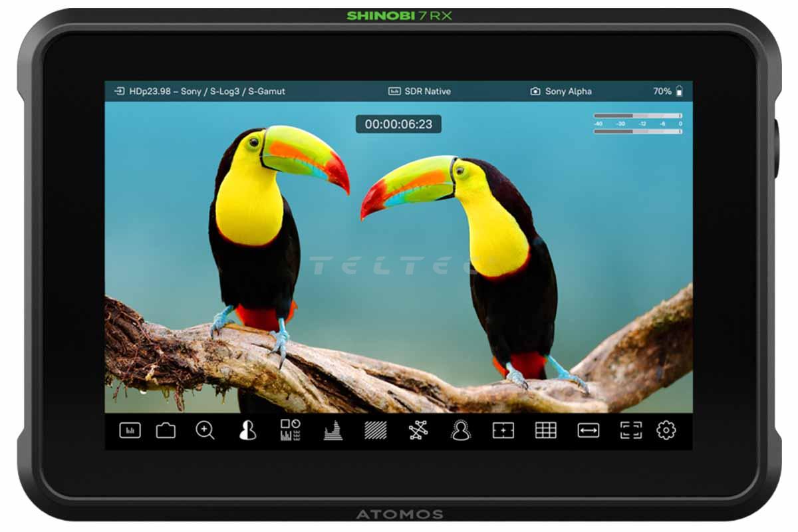Toggle the false color silhouette icon
798x532 pixels.
click(x=247, y=431)
